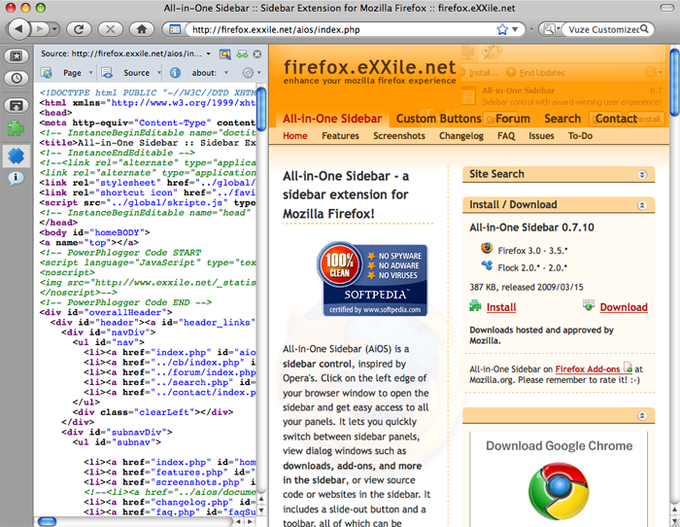Open the Features subnavigation link

340,136
